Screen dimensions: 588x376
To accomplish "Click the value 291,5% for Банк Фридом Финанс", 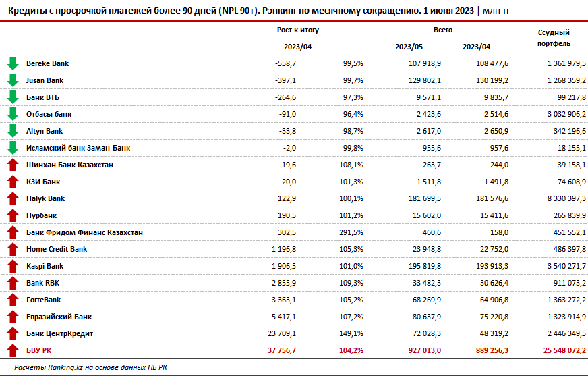I will pyautogui.click(x=351, y=232).
